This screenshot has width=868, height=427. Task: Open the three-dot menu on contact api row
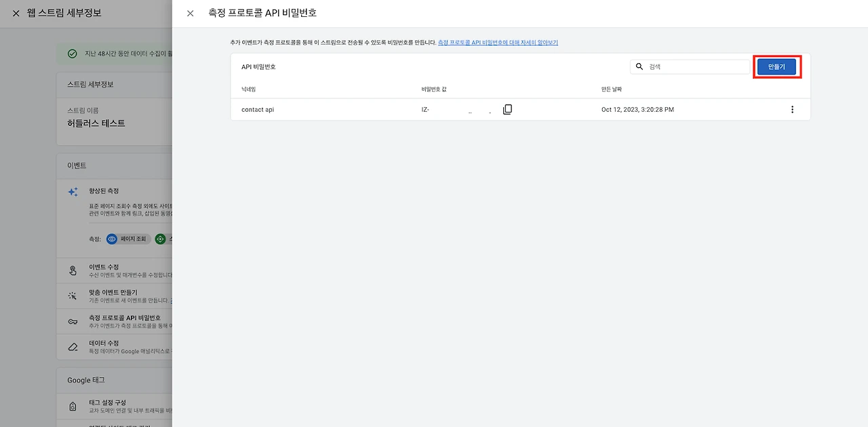point(792,109)
